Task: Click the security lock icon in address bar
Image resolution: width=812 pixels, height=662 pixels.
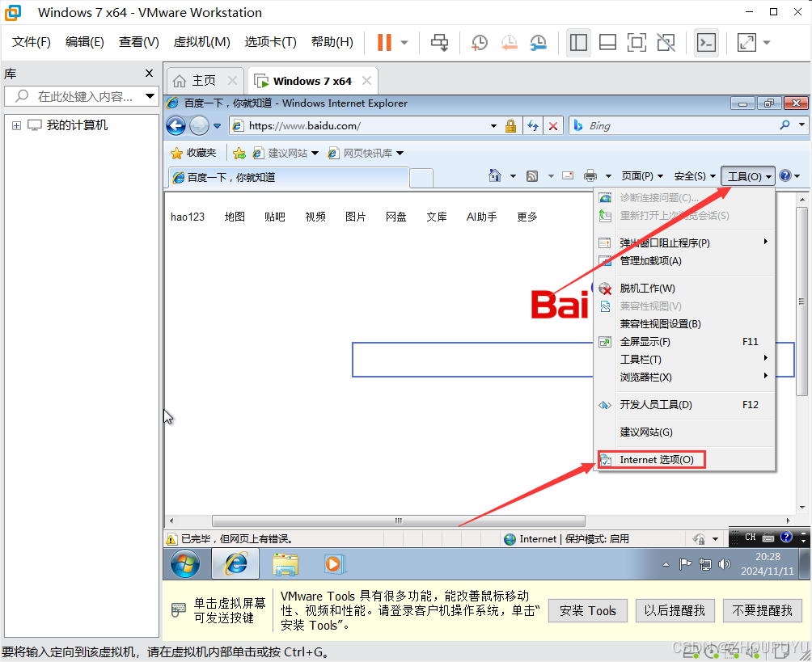Action: pos(510,126)
